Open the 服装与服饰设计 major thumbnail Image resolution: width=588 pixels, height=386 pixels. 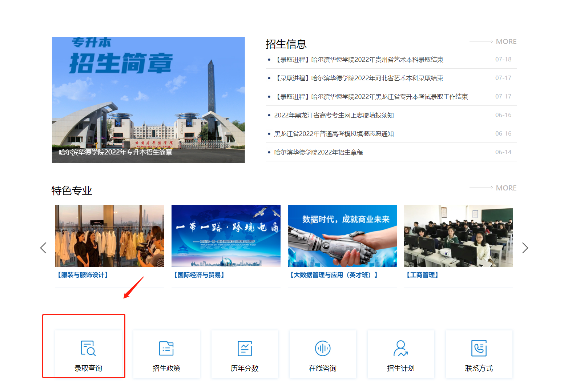pyautogui.click(x=109, y=236)
